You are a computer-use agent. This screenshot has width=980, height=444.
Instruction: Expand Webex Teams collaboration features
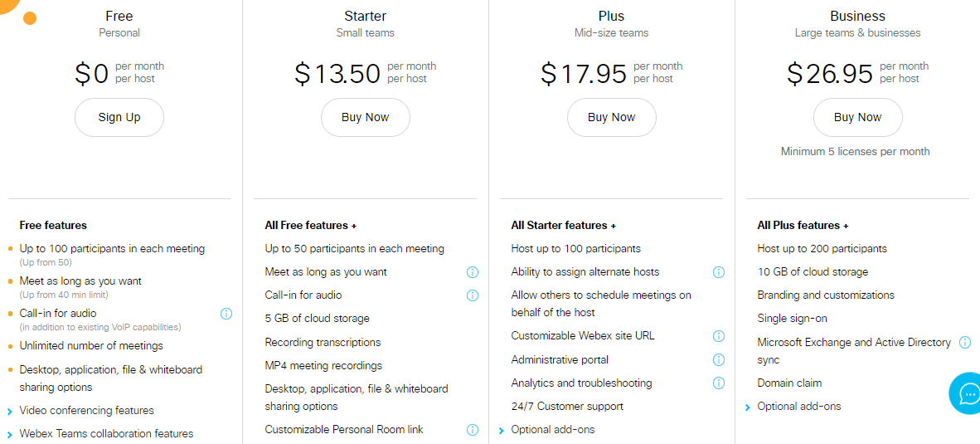pos(100,434)
